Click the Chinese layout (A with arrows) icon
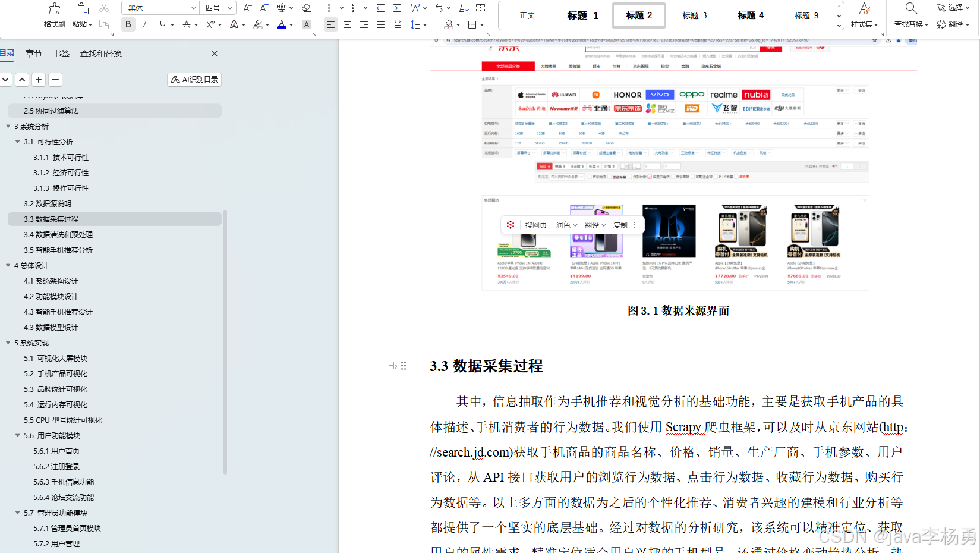This screenshot has height=553, width=980. [415, 8]
